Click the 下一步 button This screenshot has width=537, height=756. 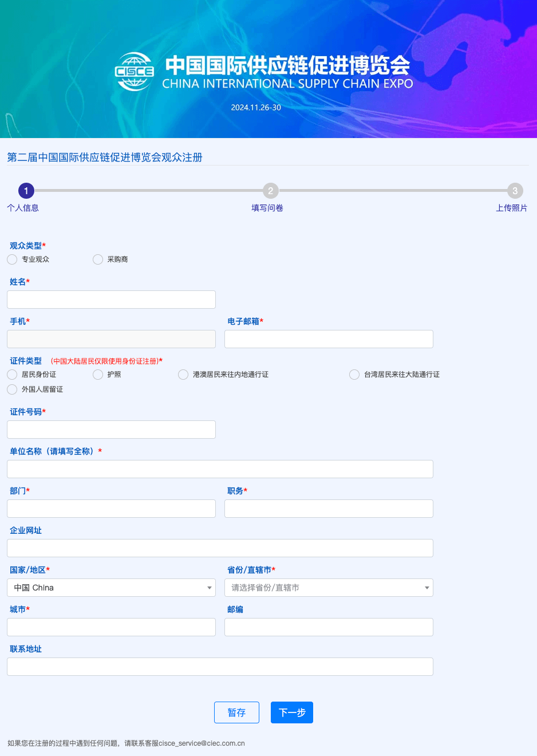pyautogui.click(x=292, y=712)
